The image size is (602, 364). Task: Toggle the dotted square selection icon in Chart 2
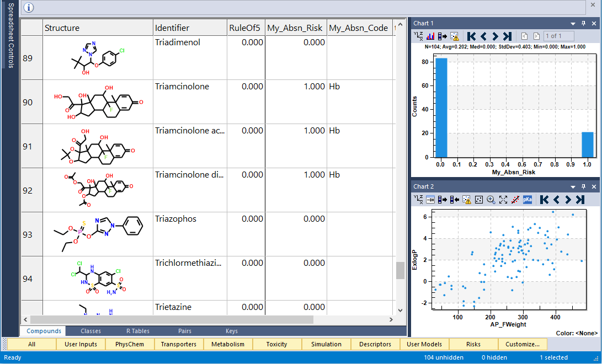pos(479,200)
